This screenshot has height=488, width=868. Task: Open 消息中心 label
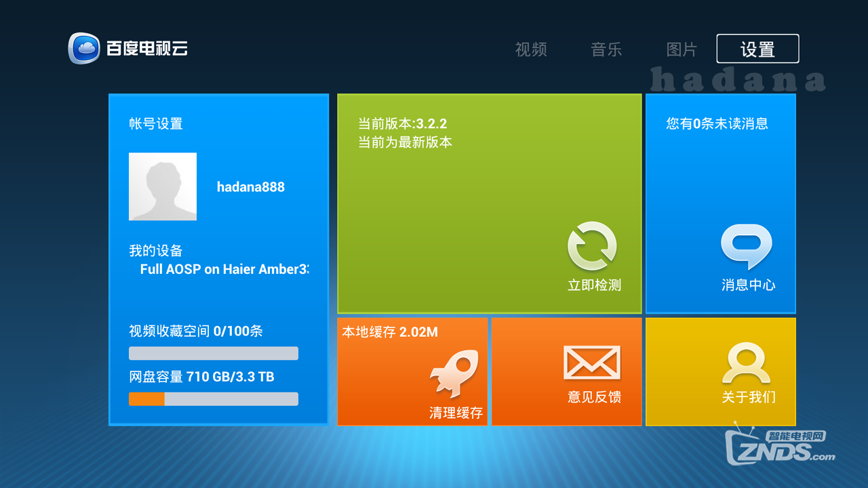point(748,285)
